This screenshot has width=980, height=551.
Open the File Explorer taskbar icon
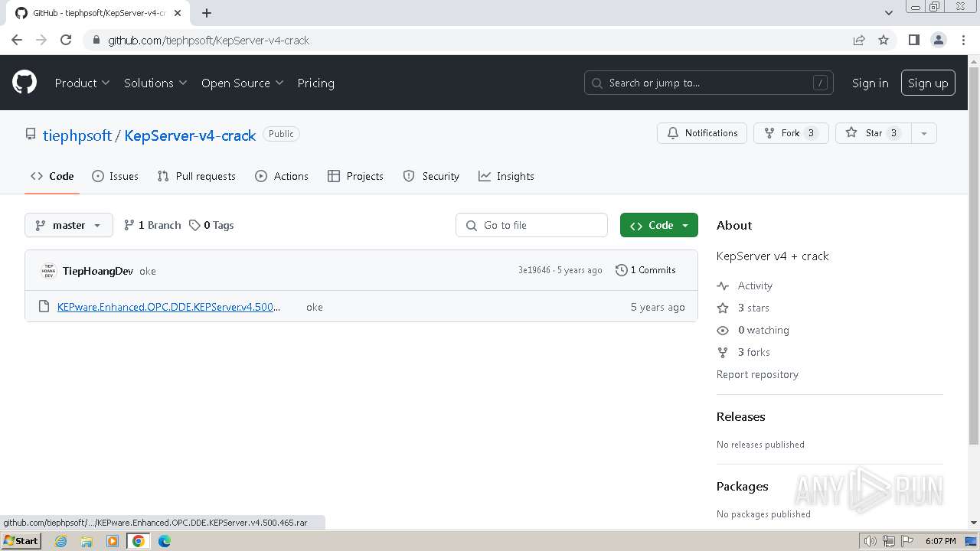(87, 541)
